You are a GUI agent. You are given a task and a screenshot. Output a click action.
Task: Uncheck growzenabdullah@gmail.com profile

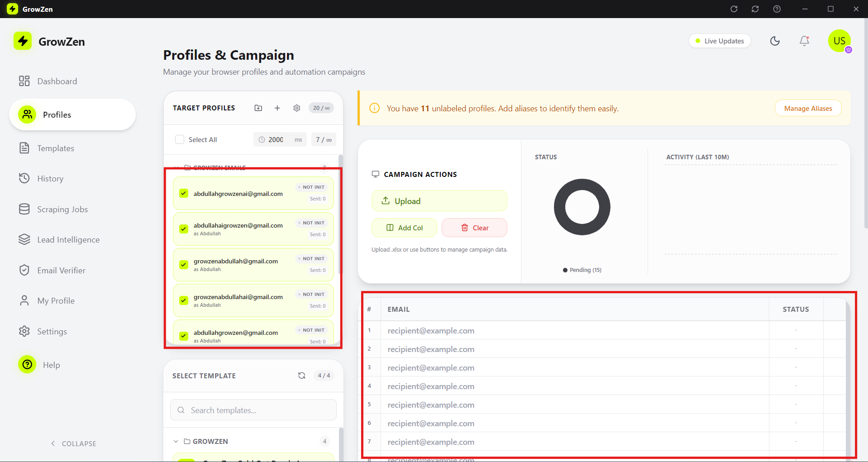click(183, 264)
